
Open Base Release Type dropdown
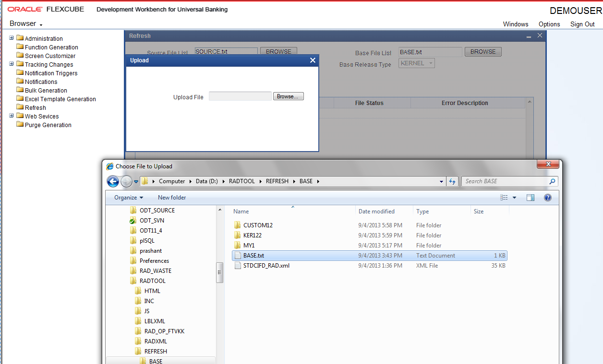(417, 63)
